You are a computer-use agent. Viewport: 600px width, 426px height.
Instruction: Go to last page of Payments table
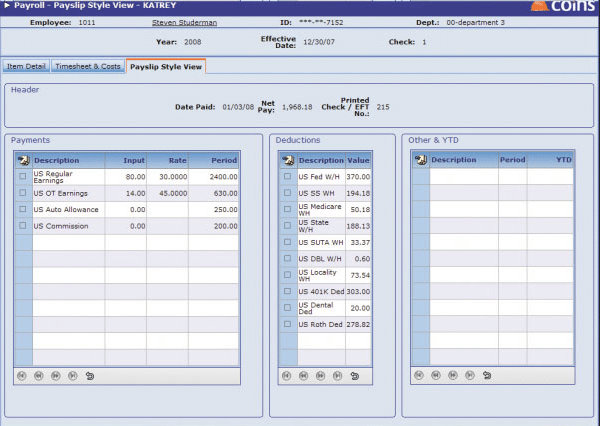(x=72, y=376)
